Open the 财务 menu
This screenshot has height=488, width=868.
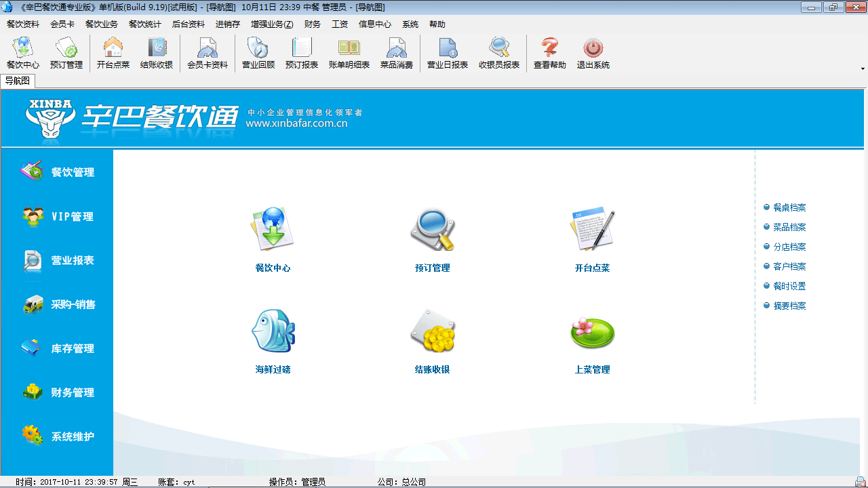pos(313,24)
